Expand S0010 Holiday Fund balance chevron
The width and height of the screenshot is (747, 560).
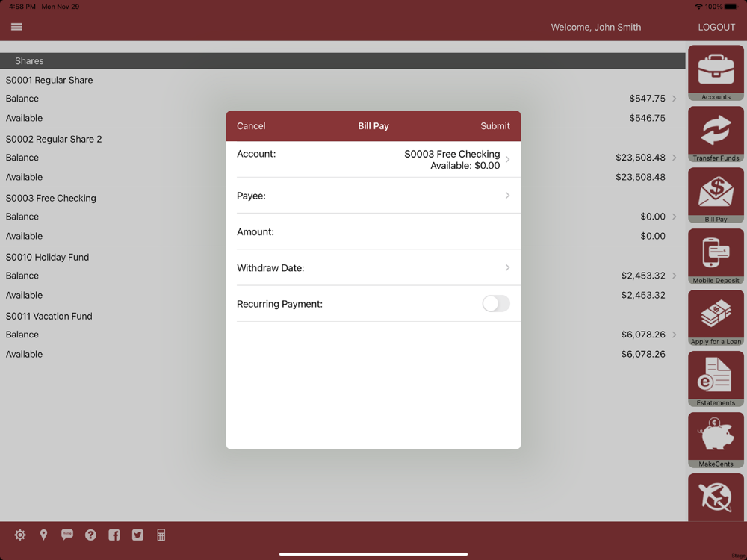coord(674,276)
